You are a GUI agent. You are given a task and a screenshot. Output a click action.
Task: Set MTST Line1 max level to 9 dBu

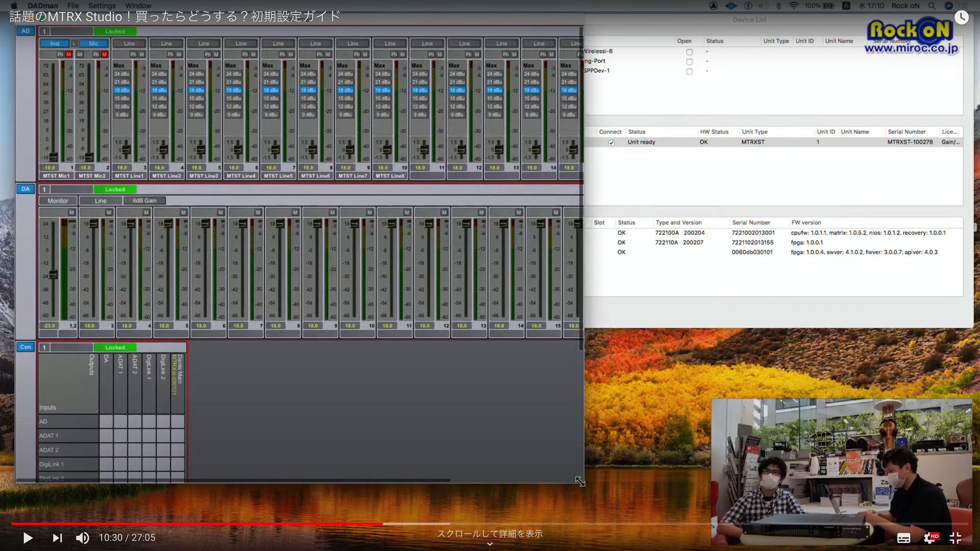click(122, 115)
